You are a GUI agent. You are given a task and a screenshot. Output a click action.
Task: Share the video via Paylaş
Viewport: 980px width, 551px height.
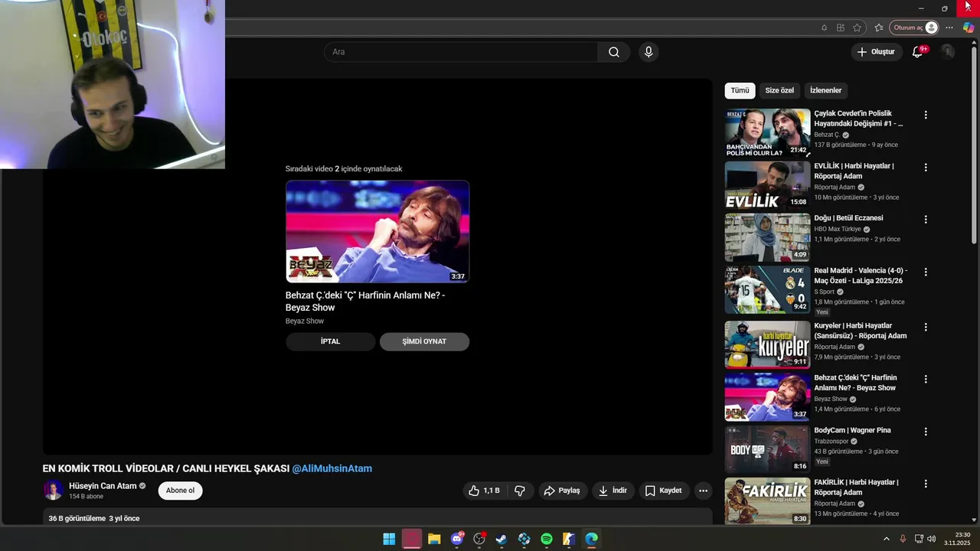tap(562, 491)
